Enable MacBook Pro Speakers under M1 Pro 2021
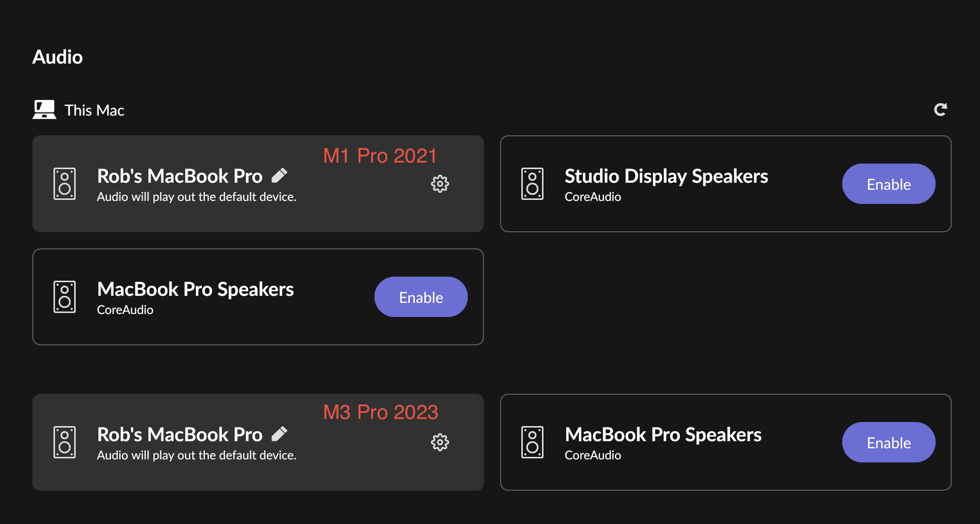Image resolution: width=980 pixels, height=524 pixels. click(x=420, y=297)
